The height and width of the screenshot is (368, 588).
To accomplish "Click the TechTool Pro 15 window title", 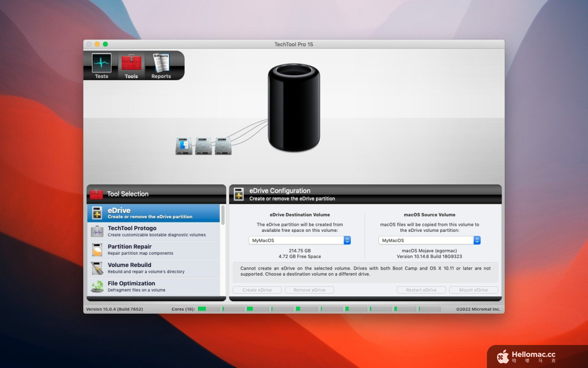I will pos(294,44).
